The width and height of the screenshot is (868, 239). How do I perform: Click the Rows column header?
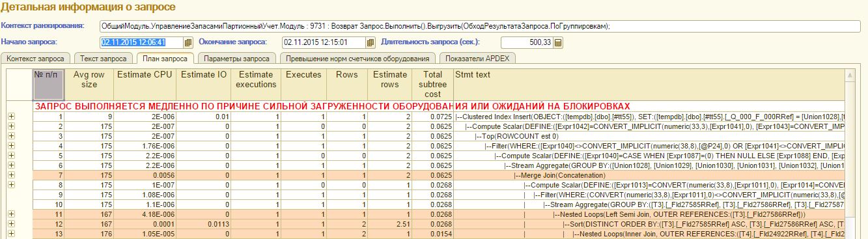(347, 84)
